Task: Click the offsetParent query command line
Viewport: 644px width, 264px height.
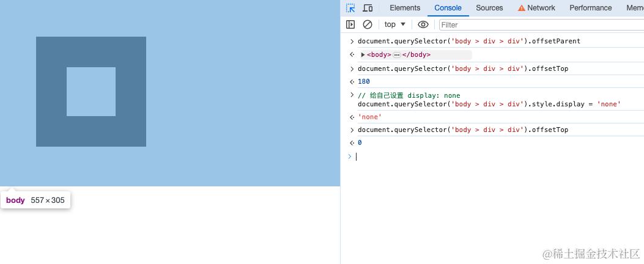Action: tap(469, 41)
